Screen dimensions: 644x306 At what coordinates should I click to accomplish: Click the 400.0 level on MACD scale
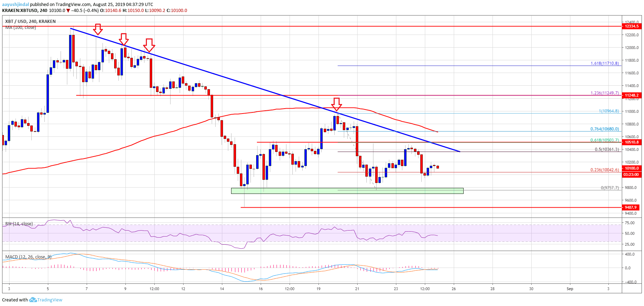point(630,254)
